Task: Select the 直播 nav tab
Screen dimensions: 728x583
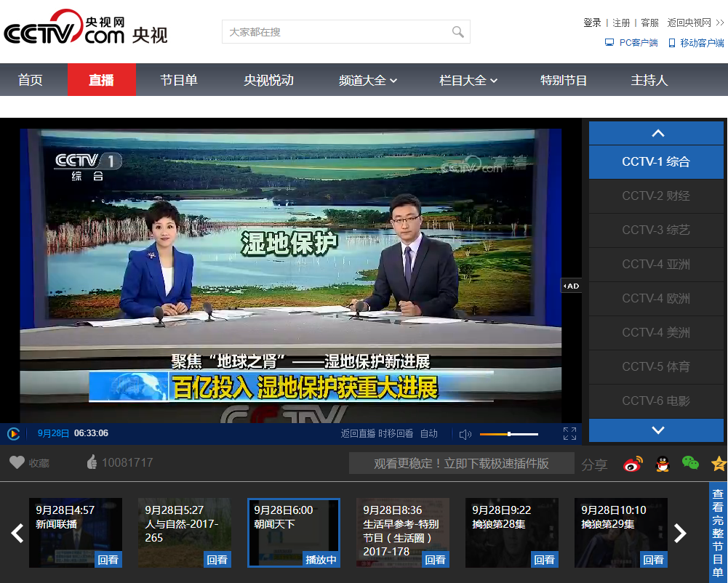Action: point(102,80)
